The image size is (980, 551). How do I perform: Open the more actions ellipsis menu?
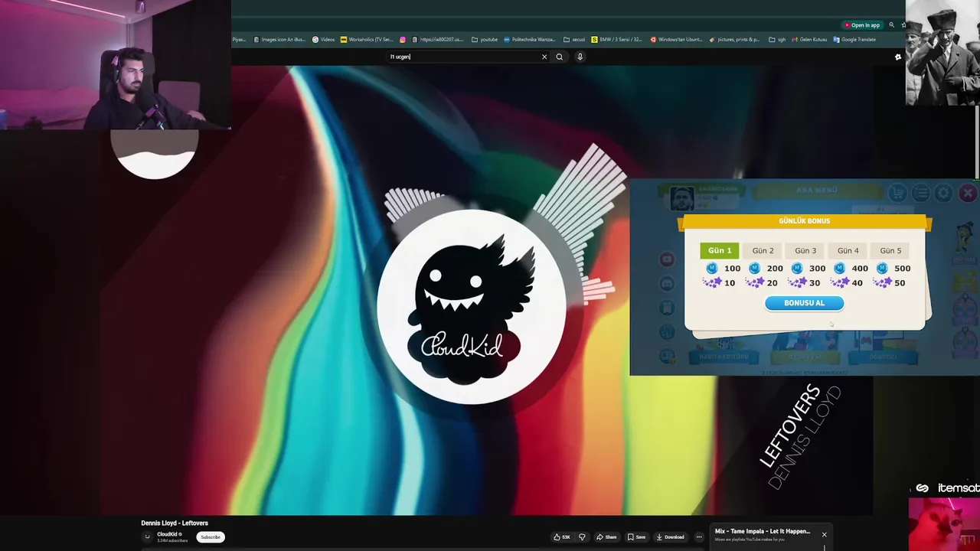(698, 537)
